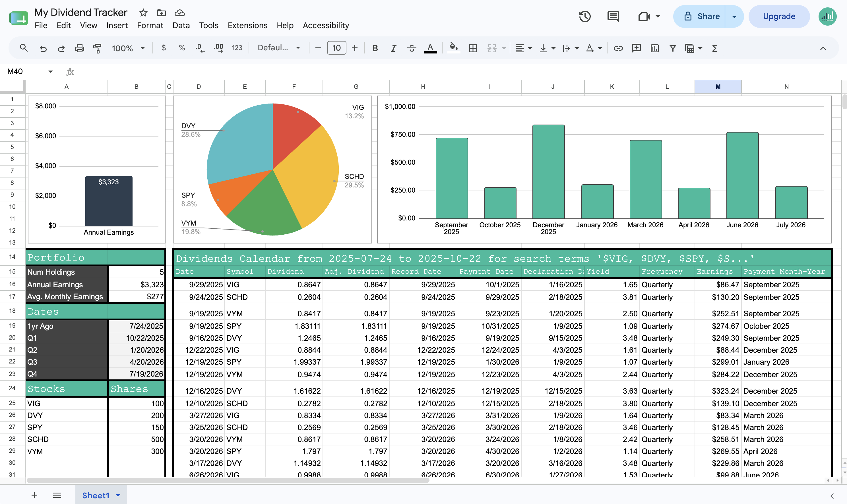The width and height of the screenshot is (847, 504).
Task: Open the comments history panel
Action: [x=613, y=16]
